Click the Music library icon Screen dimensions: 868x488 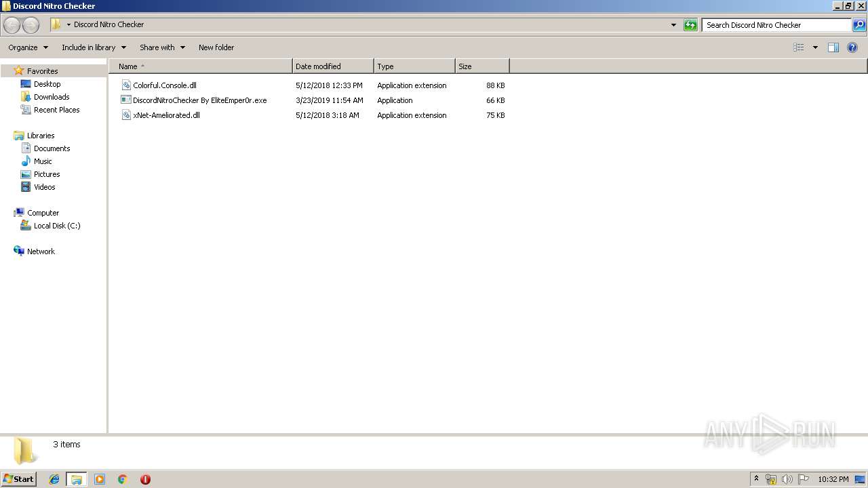point(26,161)
